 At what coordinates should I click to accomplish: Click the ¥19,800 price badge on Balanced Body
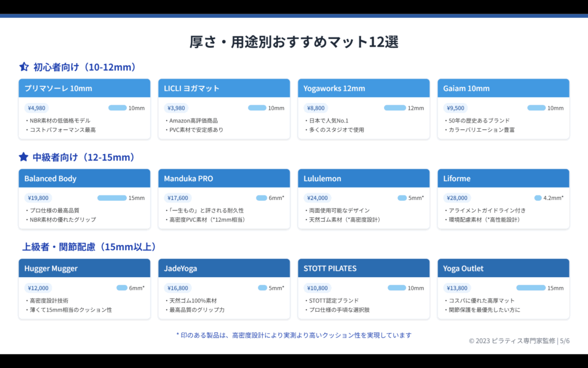pyautogui.click(x=38, y=198)
